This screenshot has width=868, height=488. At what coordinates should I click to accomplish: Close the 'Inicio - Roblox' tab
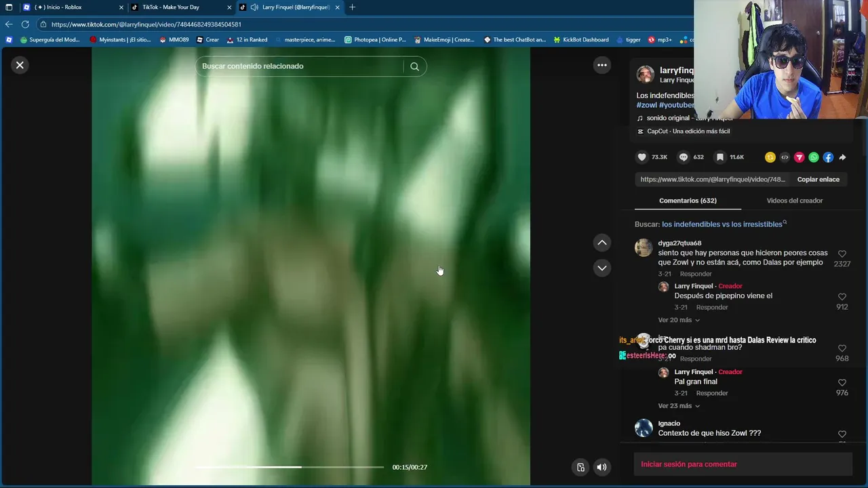coord(121,7)
